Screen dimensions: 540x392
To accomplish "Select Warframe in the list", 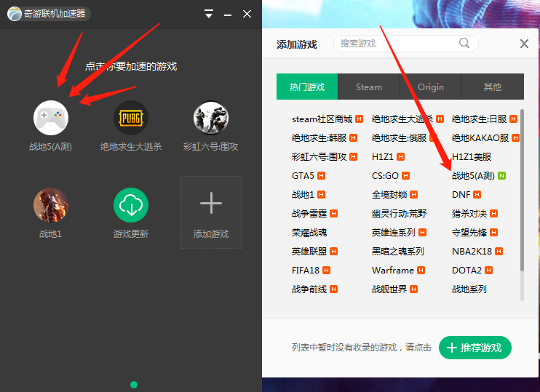I will click(x=392, y=271).
